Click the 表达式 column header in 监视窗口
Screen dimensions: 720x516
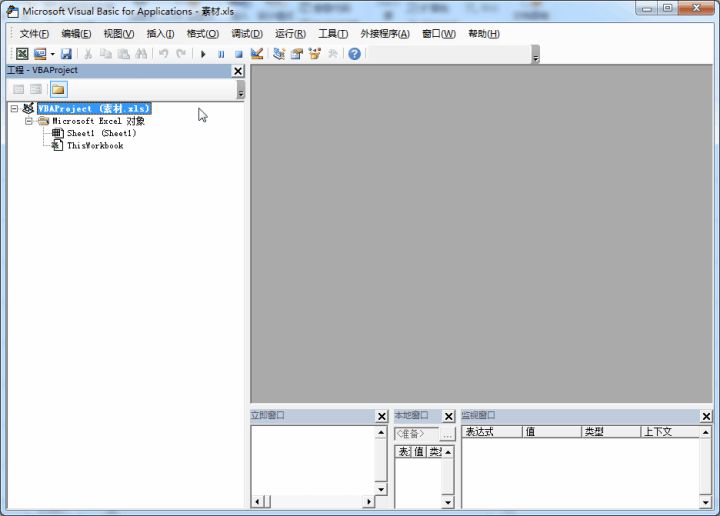(x=492, y=432)
